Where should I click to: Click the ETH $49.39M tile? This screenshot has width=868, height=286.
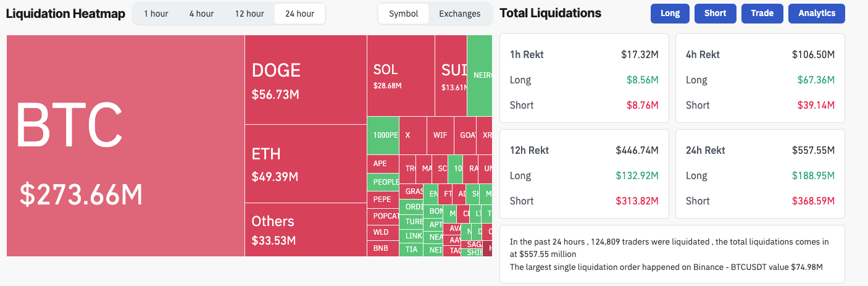point(306,164)
